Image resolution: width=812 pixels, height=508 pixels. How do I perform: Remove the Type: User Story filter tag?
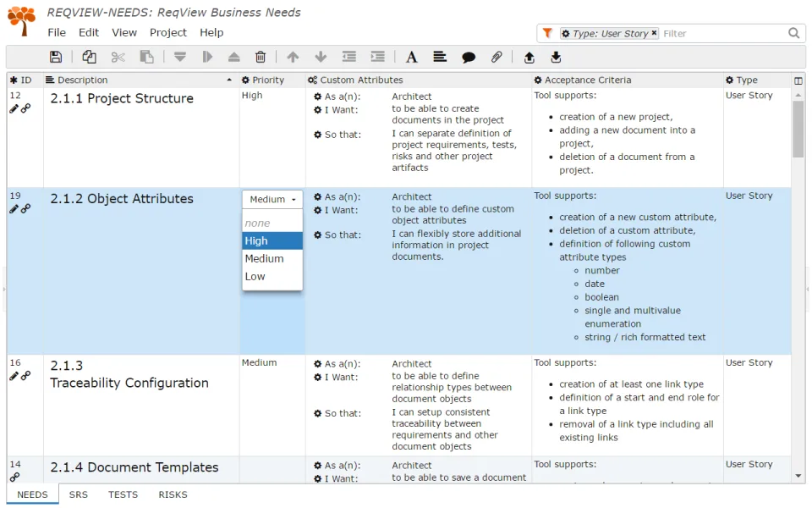coord(654,33)
